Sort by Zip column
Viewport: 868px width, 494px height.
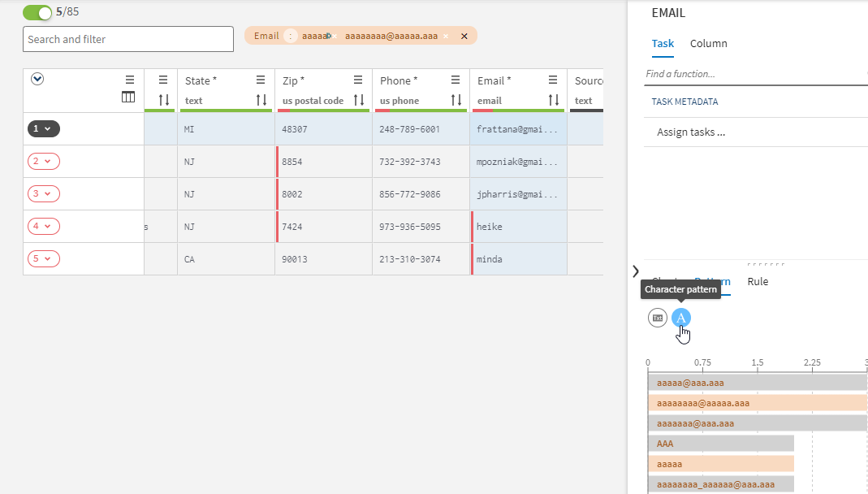[359, 100]
